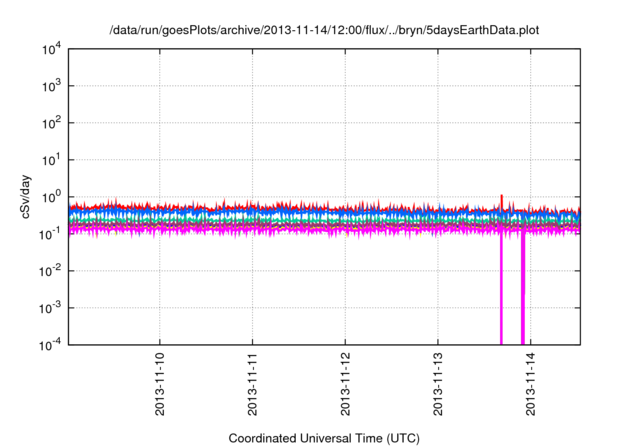Click the 10^0 y-axis tick label
The width and height of the screenshot is (640, 448).
click(x=51, y=197)
